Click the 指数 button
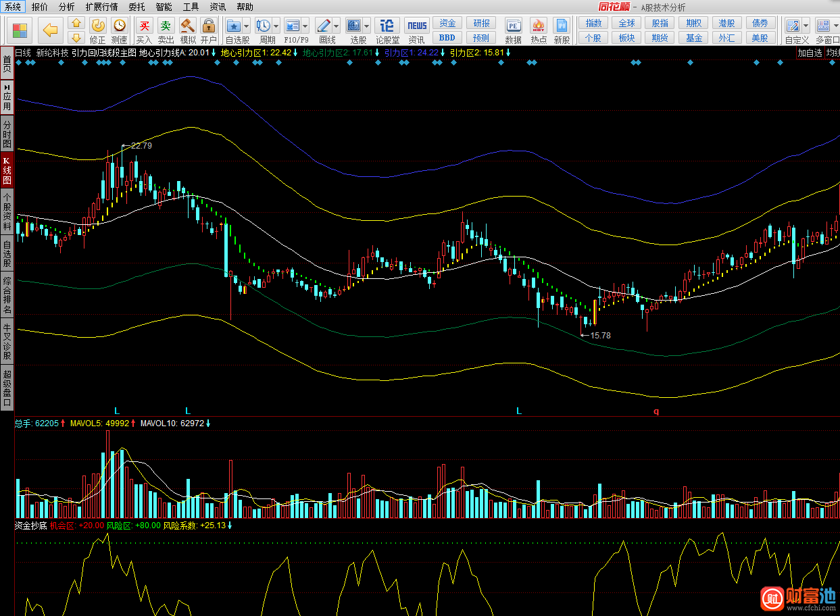 pyautogui.click(x=593, y=24)
